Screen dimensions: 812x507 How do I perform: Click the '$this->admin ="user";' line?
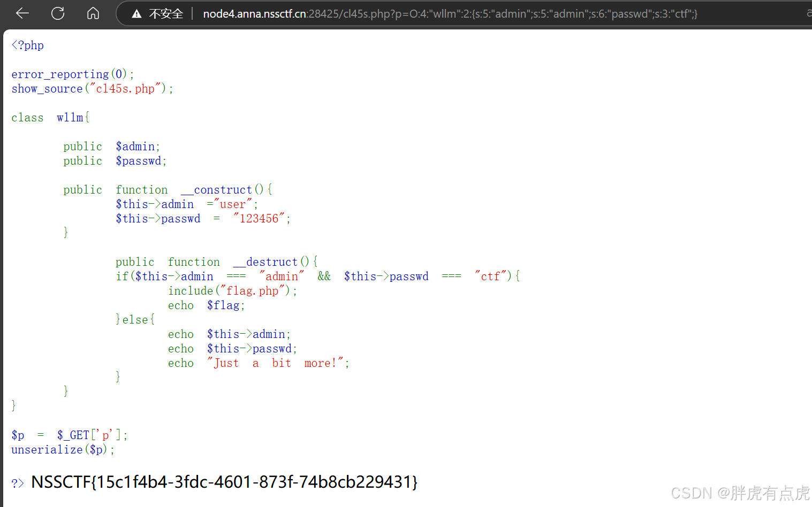[x=187, y=204]
